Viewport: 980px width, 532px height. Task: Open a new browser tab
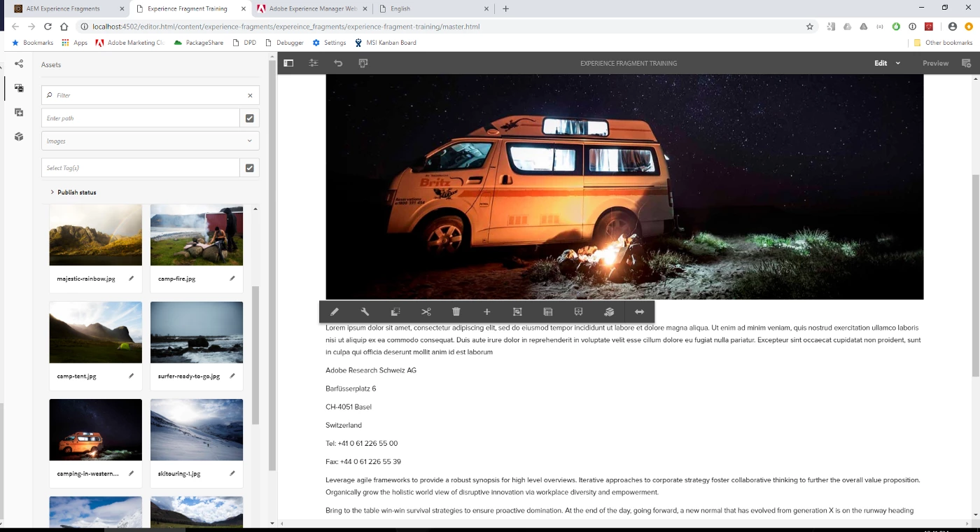(505, 8)
